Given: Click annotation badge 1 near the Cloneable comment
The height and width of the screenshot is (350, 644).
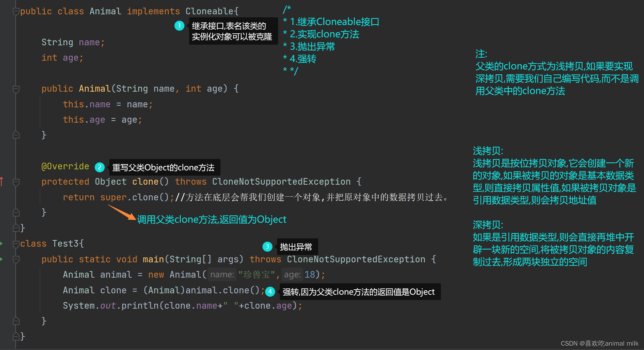Looking at the screenshot, I should point(179,25).
